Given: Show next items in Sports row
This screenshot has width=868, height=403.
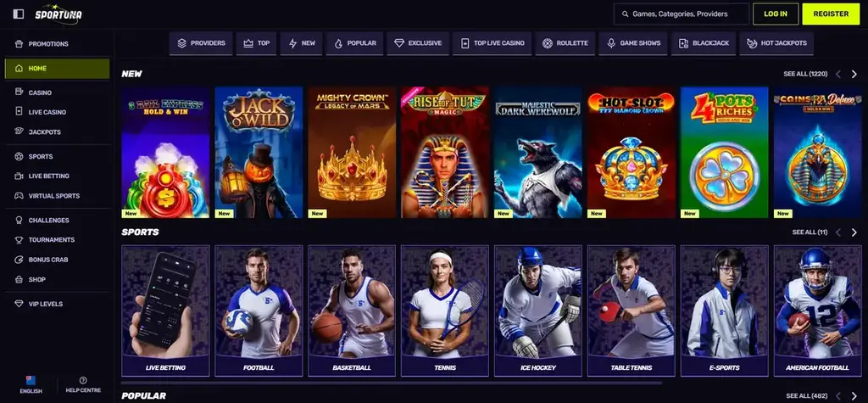Looking at the screenshot, I should pos(854,232).
